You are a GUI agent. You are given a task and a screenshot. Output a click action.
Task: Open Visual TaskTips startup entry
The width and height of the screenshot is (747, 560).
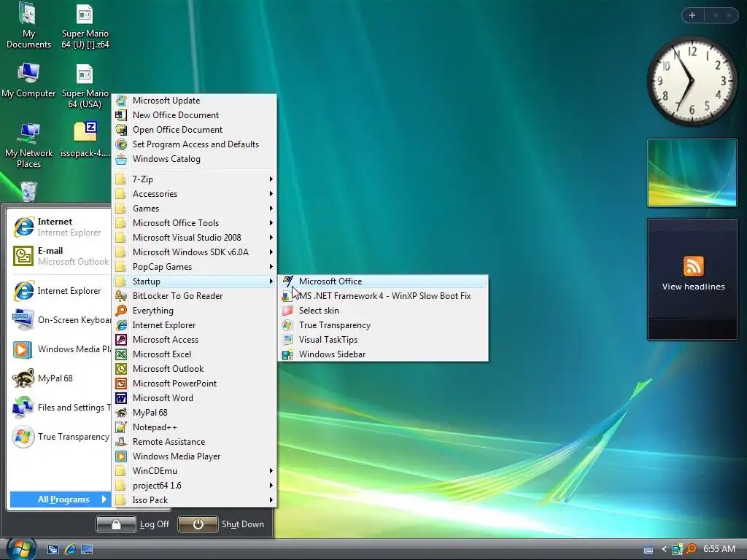pyautogui.click(x=384, y=340)
